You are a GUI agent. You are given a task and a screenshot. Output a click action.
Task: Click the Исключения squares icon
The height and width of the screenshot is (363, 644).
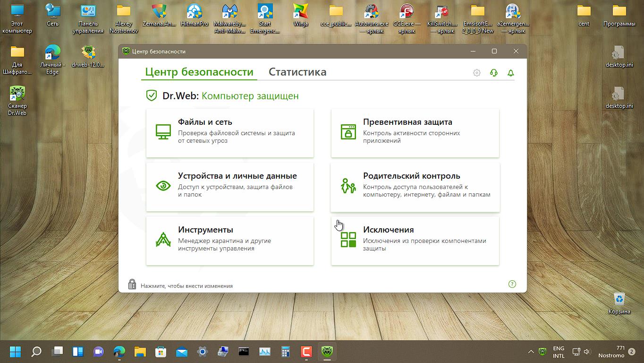(x=348, y=239)
